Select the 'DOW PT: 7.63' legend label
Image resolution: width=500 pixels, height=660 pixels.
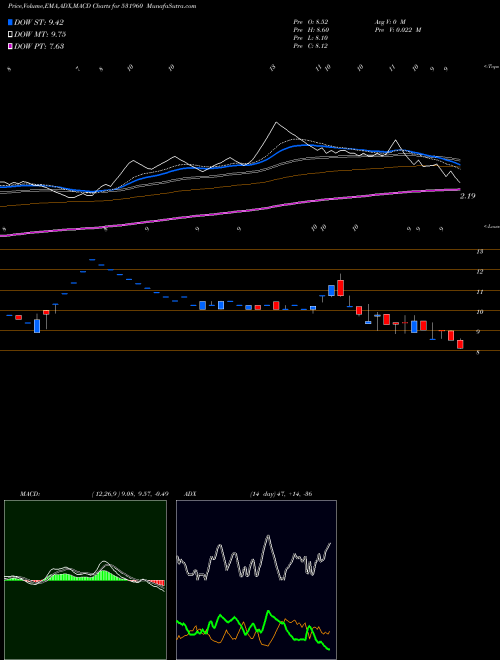pyautogui.click(x=39, y=46)
